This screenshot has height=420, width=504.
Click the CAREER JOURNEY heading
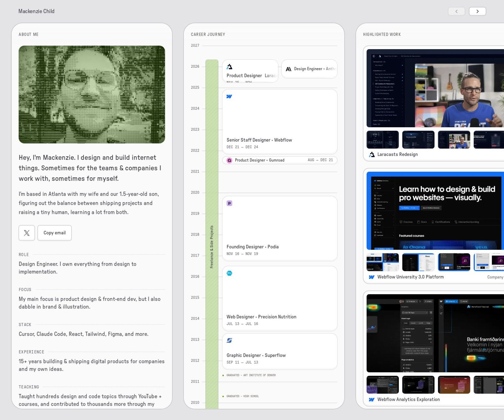(208, 34)
